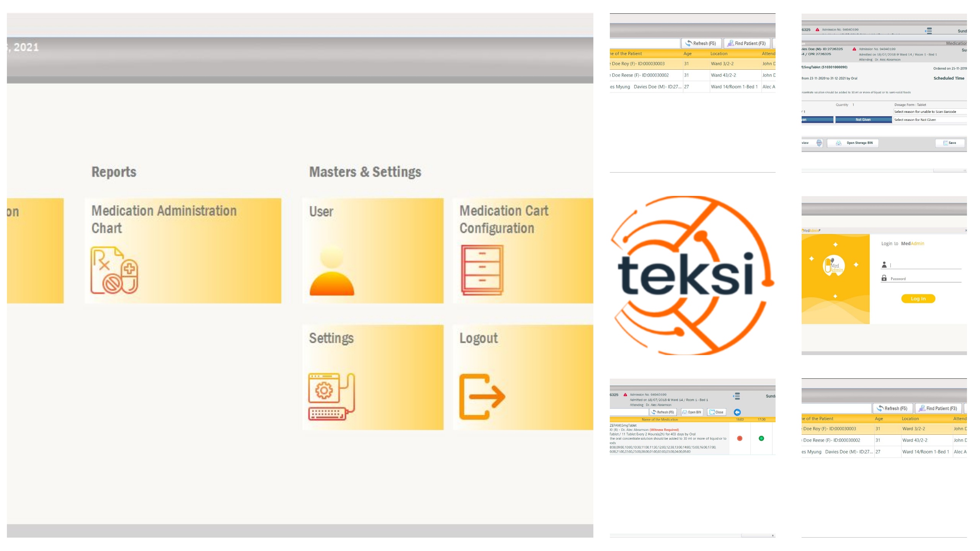Screen dimensions: 980x551
Task: Click the username field on MedAdmin login
Action: 926,265
